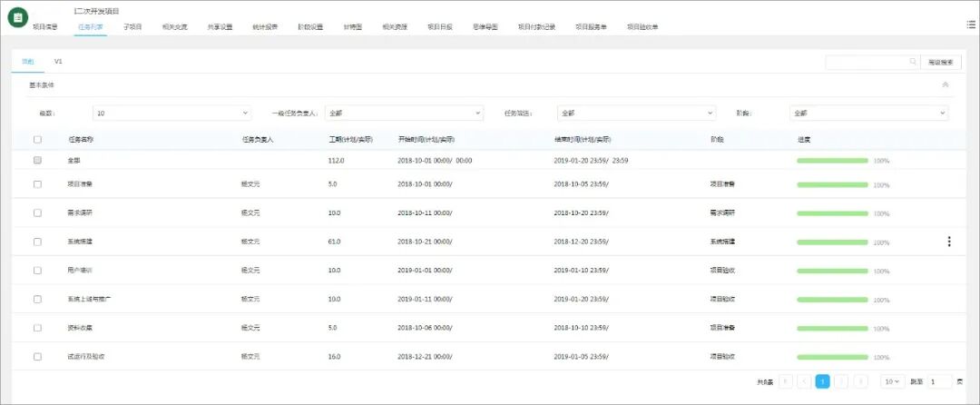Open the 项目日报 tab
980x405 pixels.
440,27
